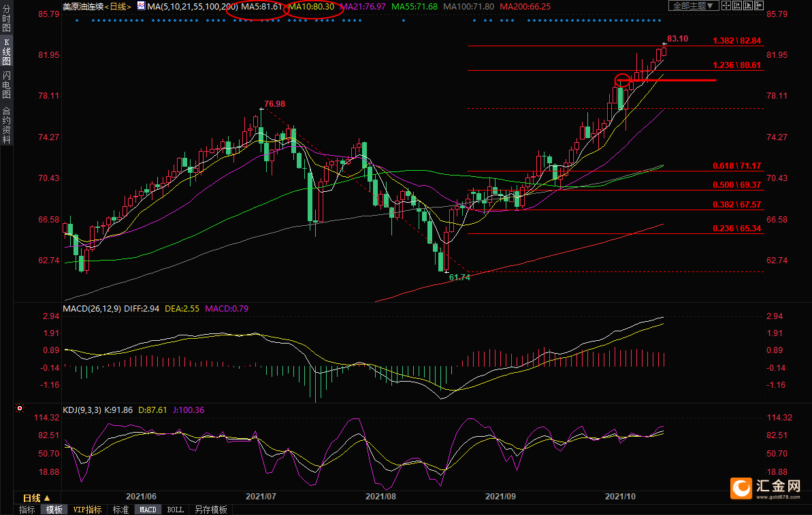Click the 61.74 low price label
Image resolution: width=812 pixels, height=515 pixels.
tap(460, 278)
